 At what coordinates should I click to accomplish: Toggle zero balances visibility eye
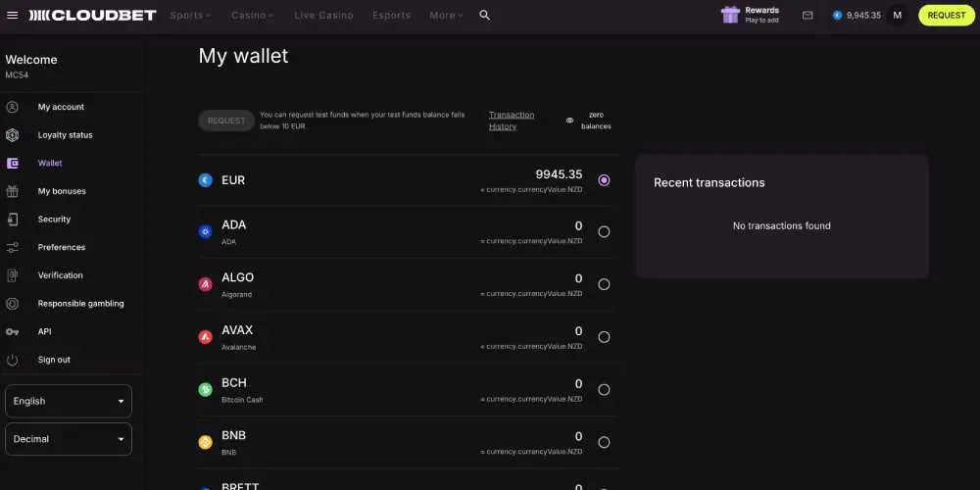point(570,121)
